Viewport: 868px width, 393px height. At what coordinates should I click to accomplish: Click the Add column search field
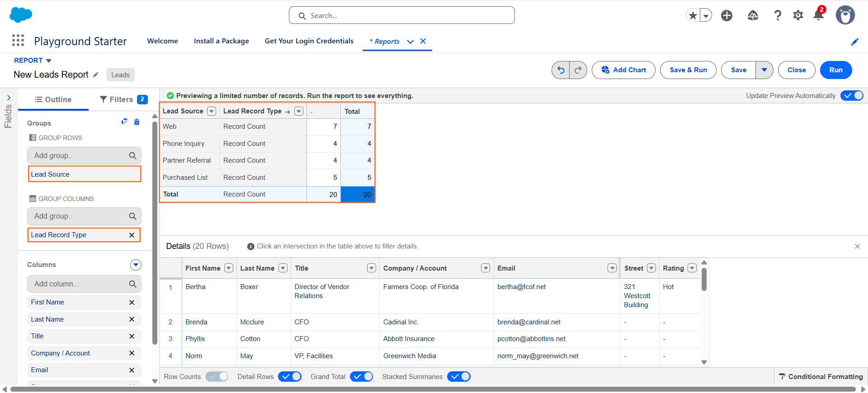tap(85, 284)
